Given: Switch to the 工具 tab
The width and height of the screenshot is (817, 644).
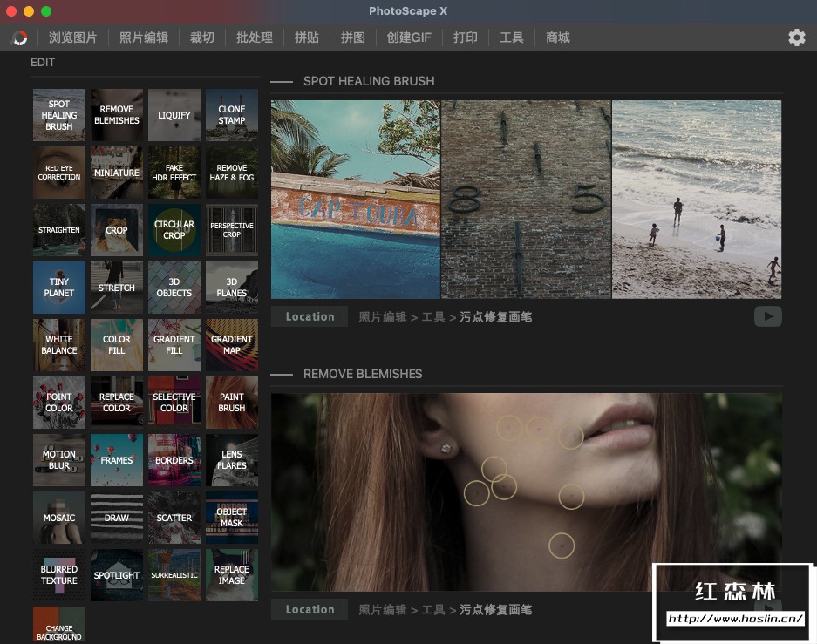Looking at the screenshot, I should [511, 37].
